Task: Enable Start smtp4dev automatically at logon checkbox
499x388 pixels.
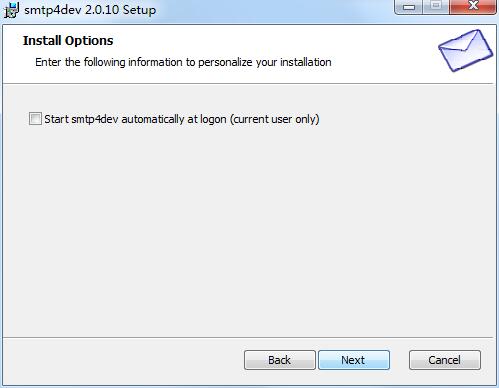Action: point(35,119)
